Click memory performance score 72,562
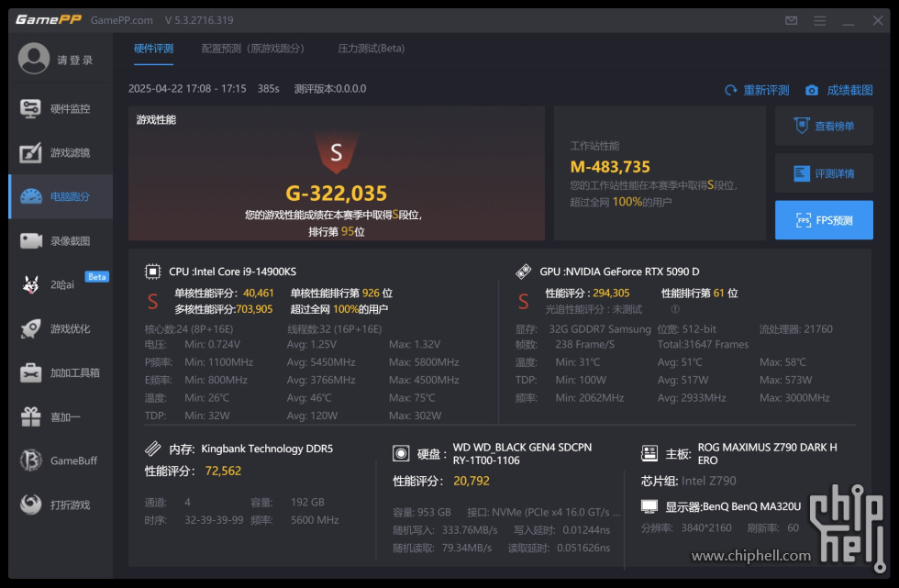The height and width of the screenshot is (588, 899). tap(223, 472)
